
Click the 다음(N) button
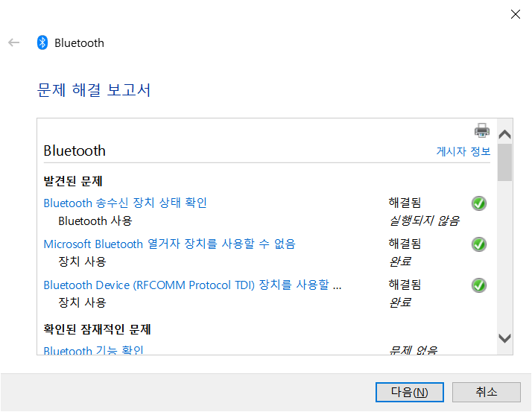click(410, 393)
